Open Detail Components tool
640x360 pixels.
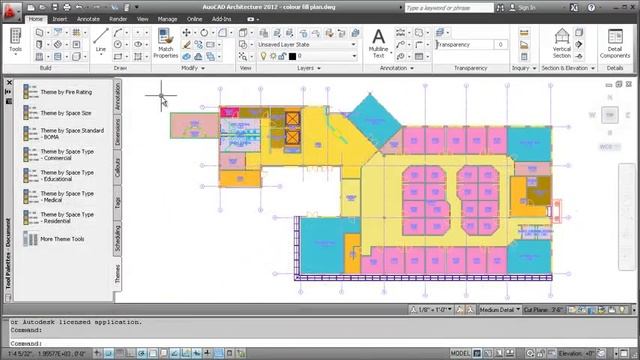615,43
